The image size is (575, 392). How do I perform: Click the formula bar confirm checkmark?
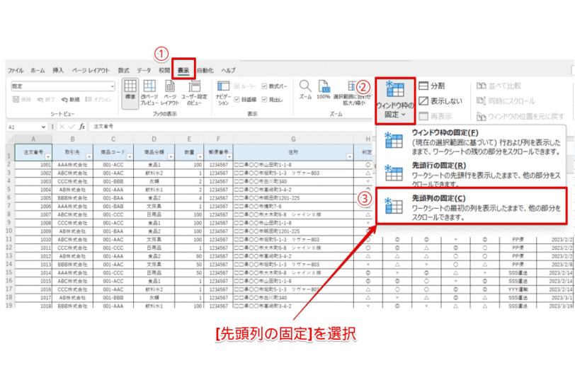pos(72,127)
